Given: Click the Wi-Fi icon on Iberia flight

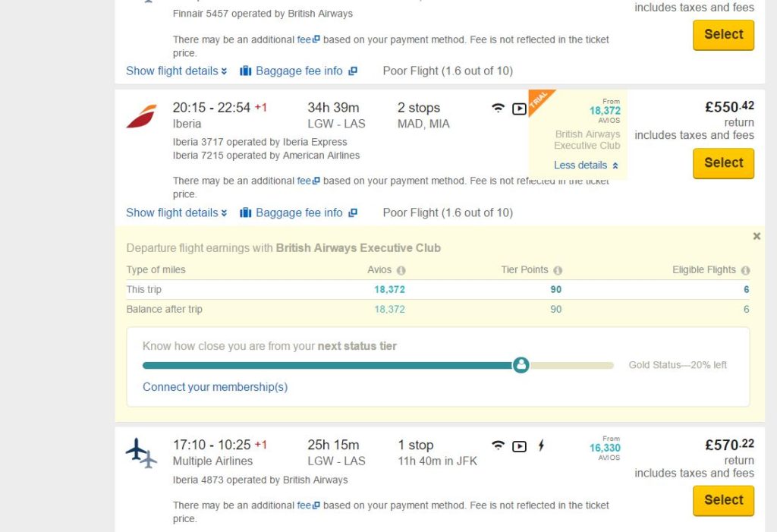Looking at the screenshot, I should tap(498, 108).
